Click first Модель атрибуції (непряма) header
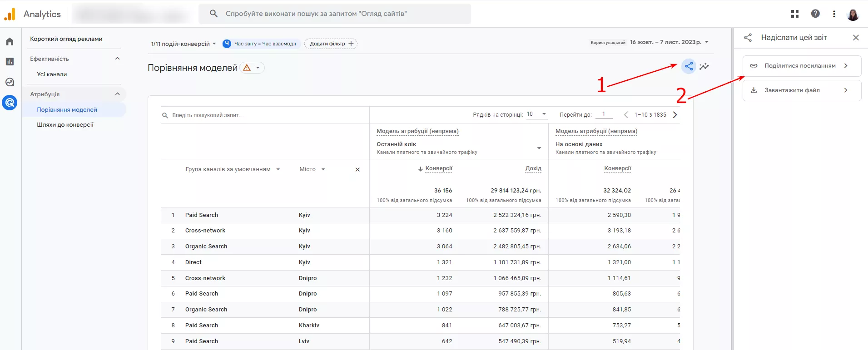Viewport: 868px width, 350px height. pos(417,131)
